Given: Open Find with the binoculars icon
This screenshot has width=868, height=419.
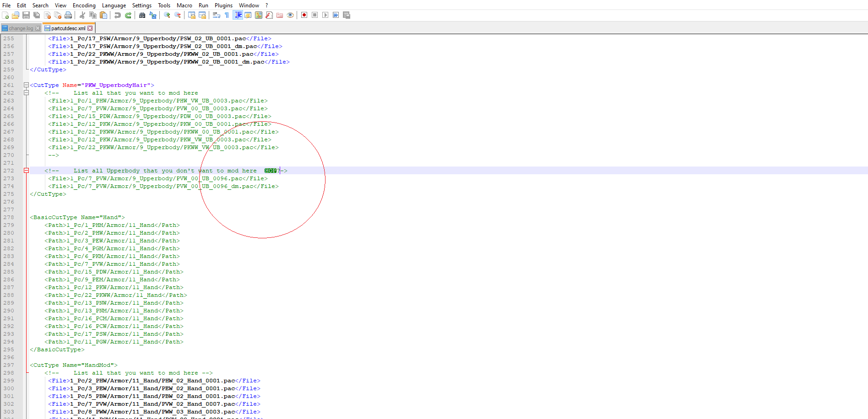Looking at the screenshot, I should (x=142, y=15).
